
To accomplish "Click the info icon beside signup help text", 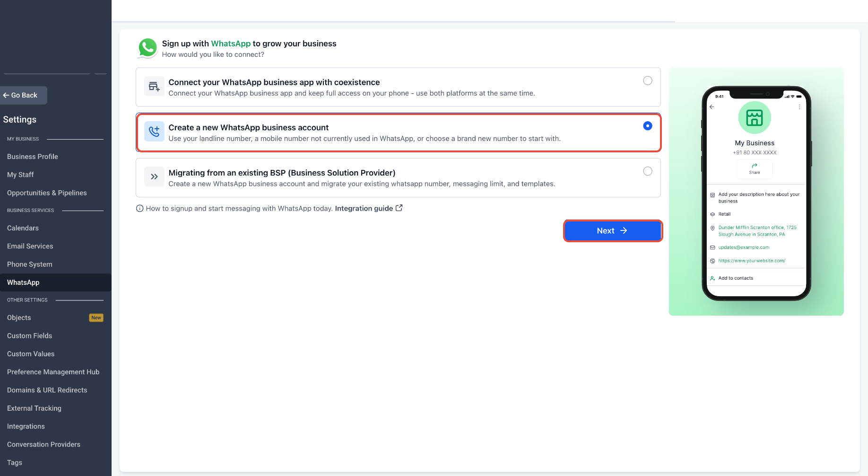I will point(139,209).
